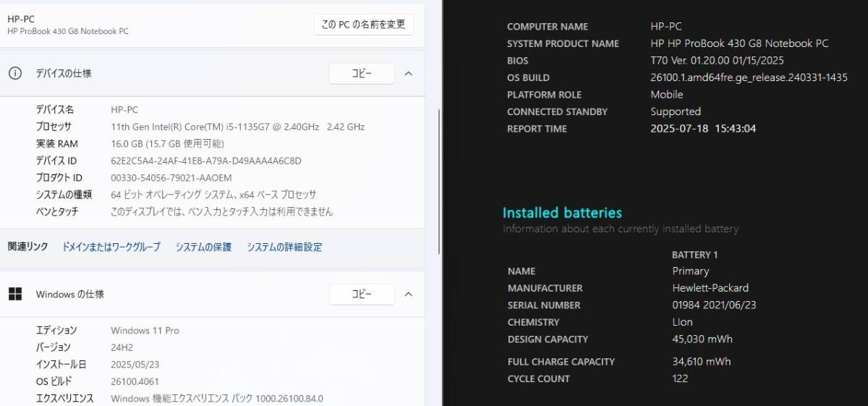Copy device specifications with コピー button
868x406 pixels.
click(x=362, y=73)
